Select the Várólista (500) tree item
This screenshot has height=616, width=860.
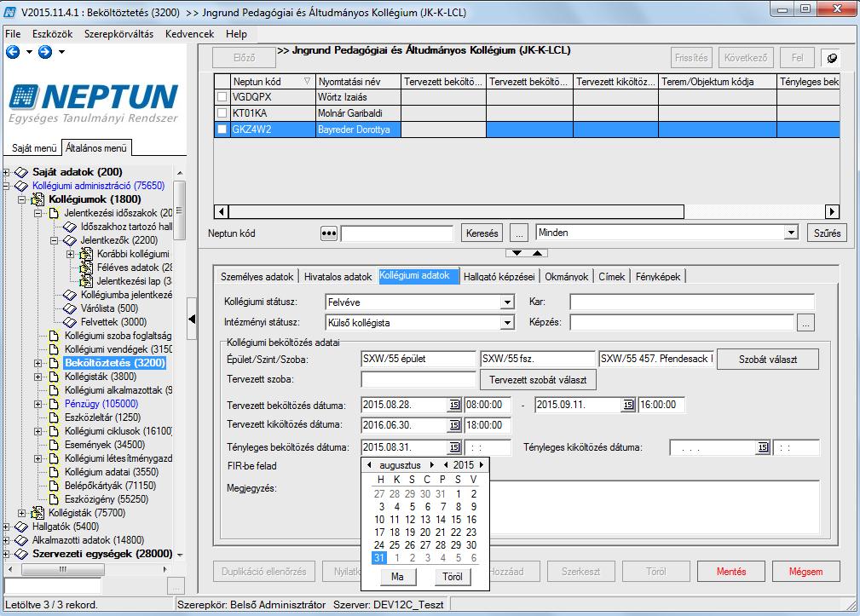pyautogui.click(x=109, y=308)
